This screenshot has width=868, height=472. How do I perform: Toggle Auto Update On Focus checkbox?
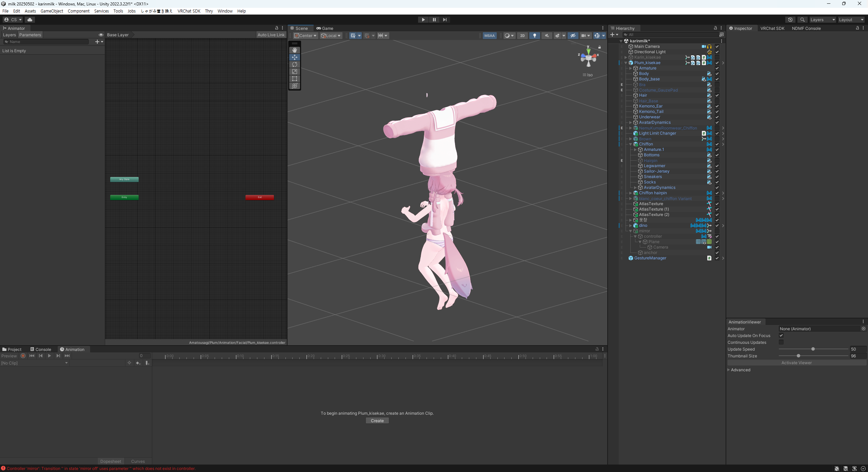[781, 335]
